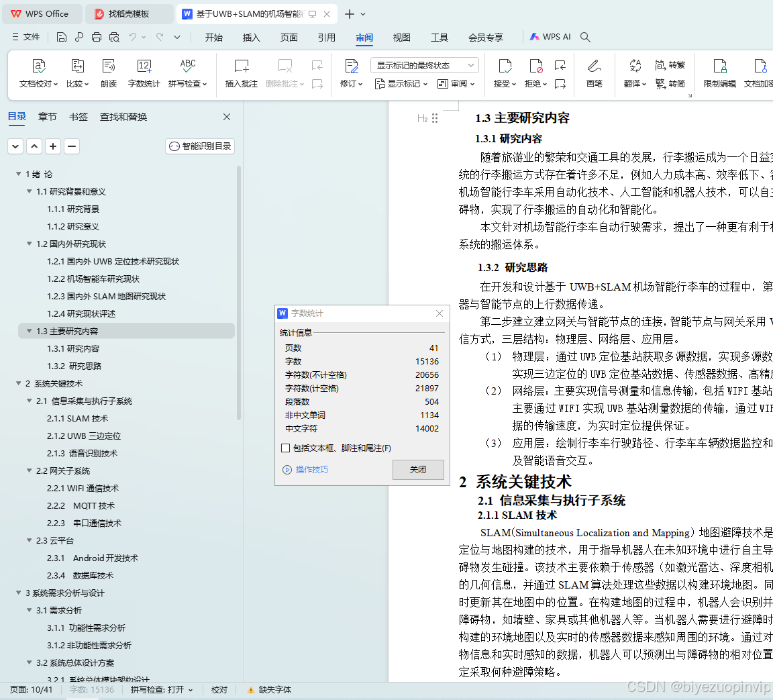Click the plus button to promote outline level

point(53,146)
